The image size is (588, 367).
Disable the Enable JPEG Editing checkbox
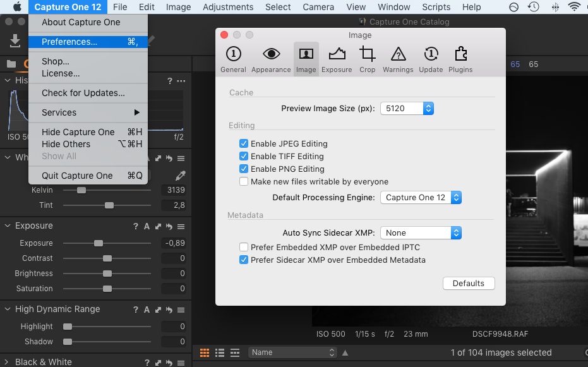[244, 143]
